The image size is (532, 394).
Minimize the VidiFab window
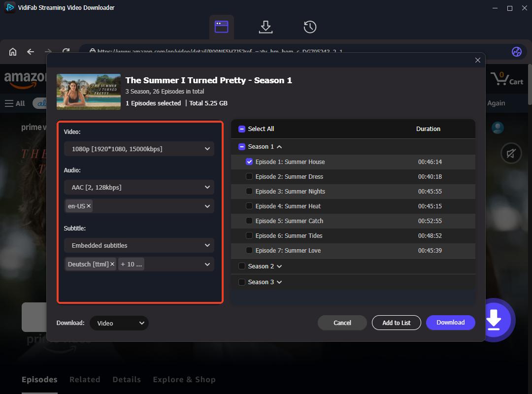(495, 8)
